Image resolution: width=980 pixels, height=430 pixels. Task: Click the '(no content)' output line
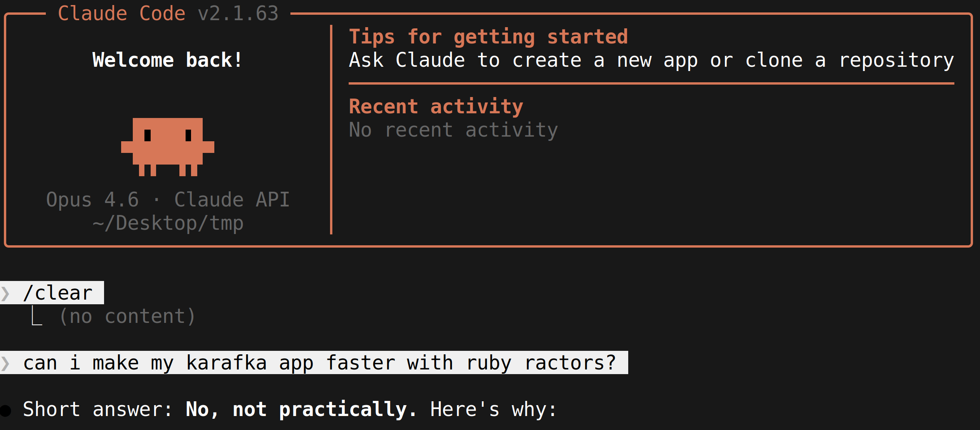[127, 316]
